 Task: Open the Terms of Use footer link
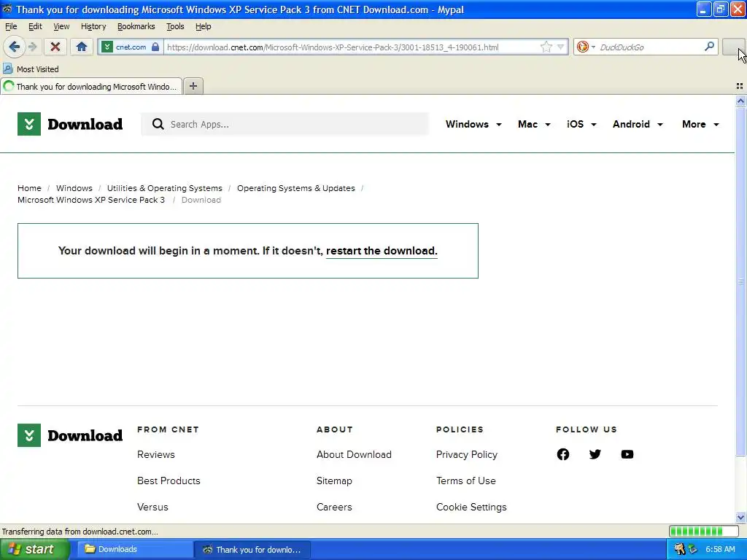tap(466, 481)
